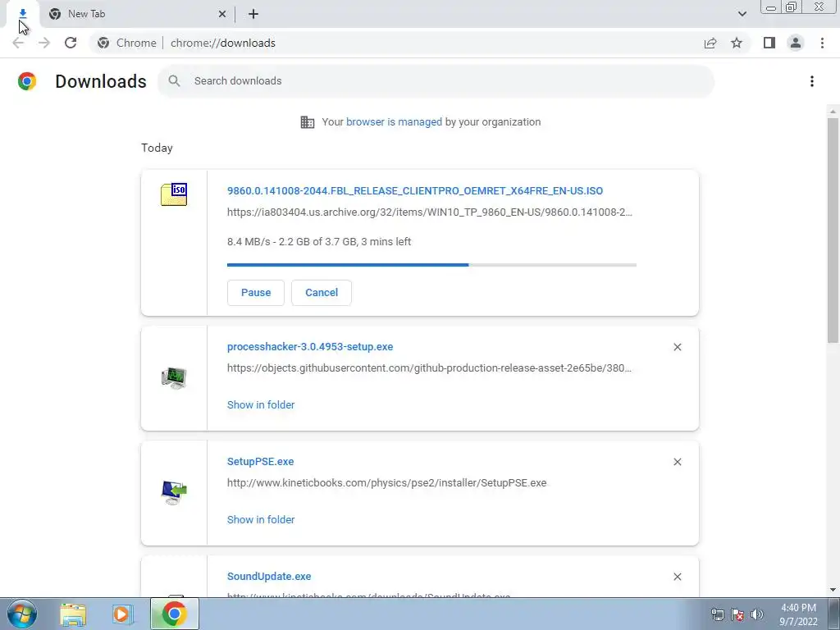
Task: Open the network tray icon
Action: [x=717, y=614]
